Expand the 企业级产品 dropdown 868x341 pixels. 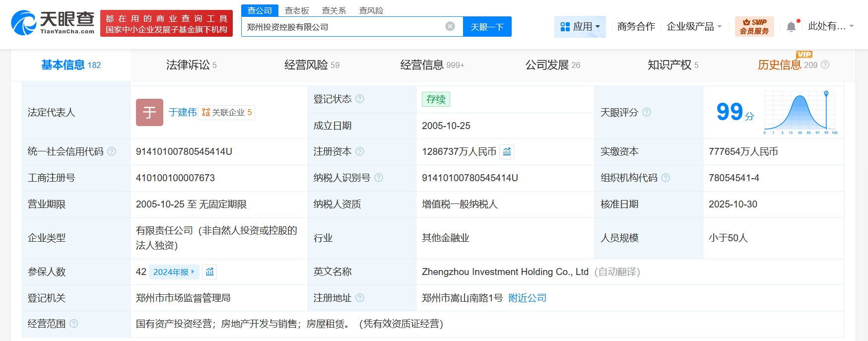click(x=693, y=26)
